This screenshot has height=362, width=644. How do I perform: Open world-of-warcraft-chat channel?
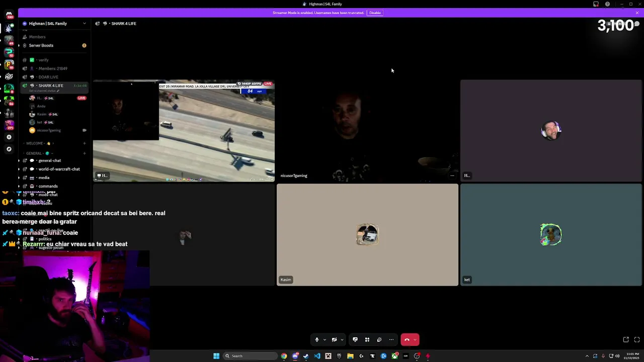[x=59, y=169]
